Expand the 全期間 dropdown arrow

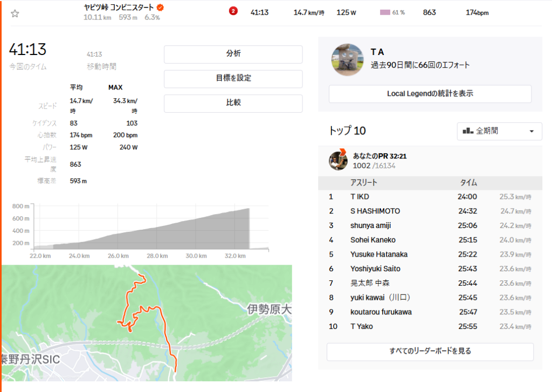tap(532, 131)
